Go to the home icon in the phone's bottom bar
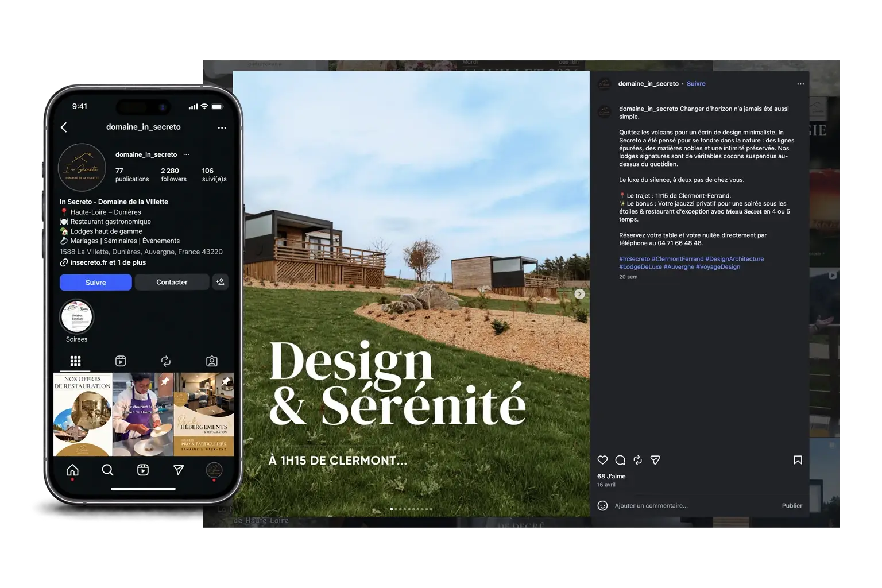This screenshot has height=588, width=882. pyautogui.click(x=72, y=470)
